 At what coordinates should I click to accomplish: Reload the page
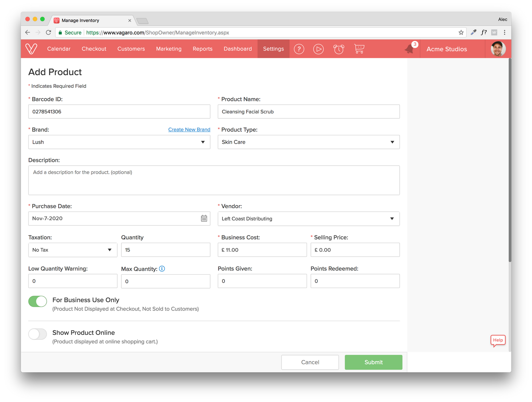pos(49,33)
